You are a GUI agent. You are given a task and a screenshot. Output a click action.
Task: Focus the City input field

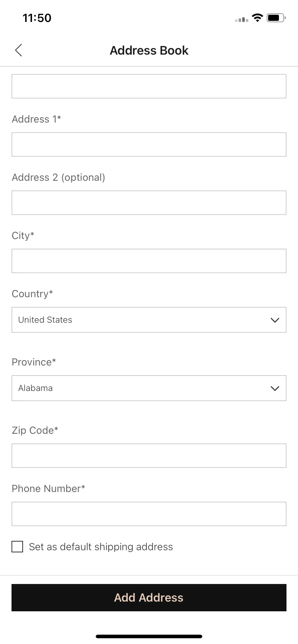[149, 261]
